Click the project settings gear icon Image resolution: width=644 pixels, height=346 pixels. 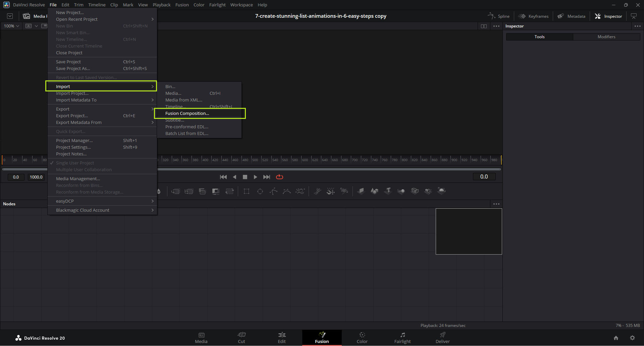tap(632, 338)
